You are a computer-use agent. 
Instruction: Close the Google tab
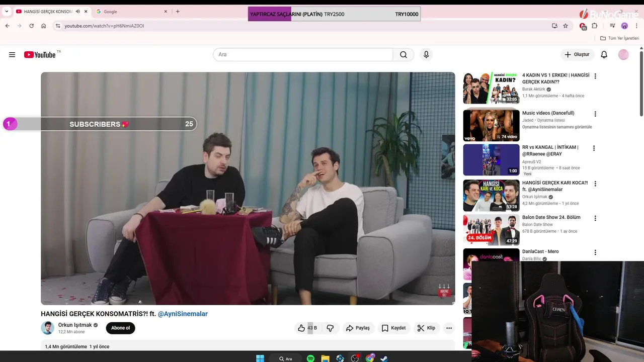coord(166,12)
